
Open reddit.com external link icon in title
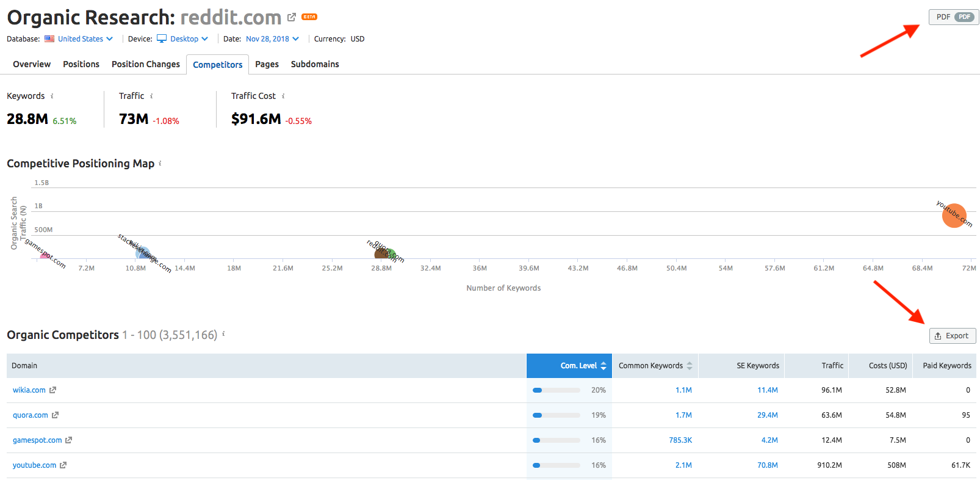(x=292, y=17)
